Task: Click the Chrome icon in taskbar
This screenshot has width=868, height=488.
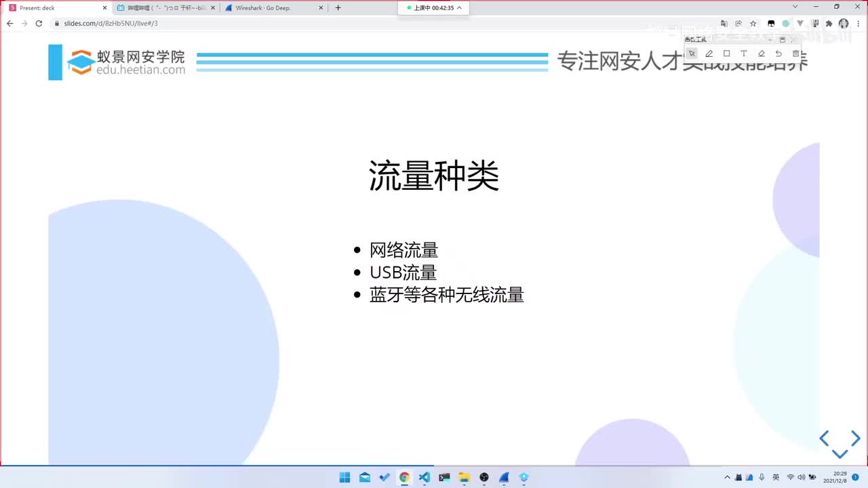Action: pyautogui.click(x=404, y=477)
